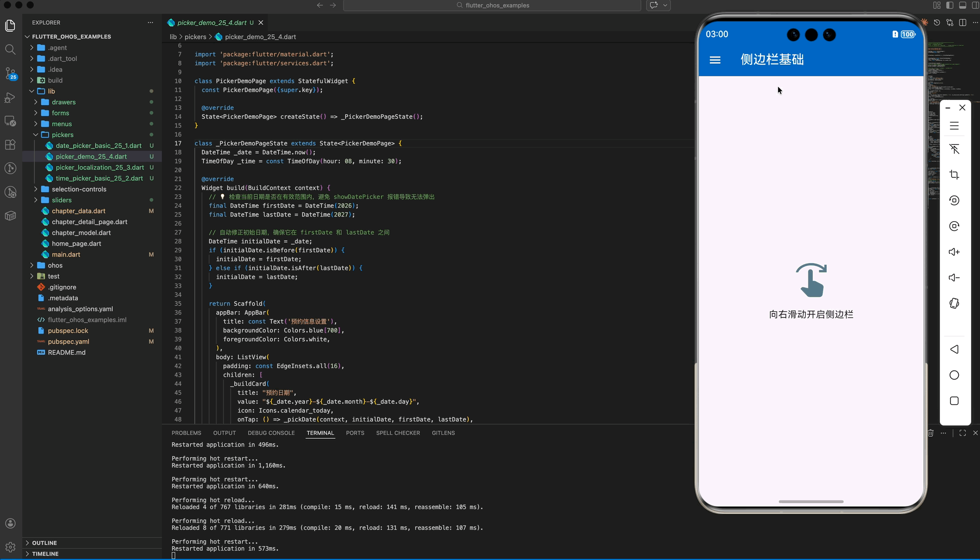Image resolution: width=980 pixels, height=560 pixels.
Task: Open the Extensions view in the activity bar
Action: 10,144
